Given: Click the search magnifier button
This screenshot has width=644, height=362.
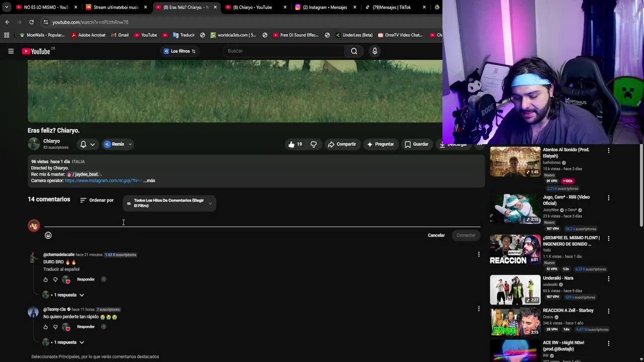Looking at the screenshot, I should (354, 51).
